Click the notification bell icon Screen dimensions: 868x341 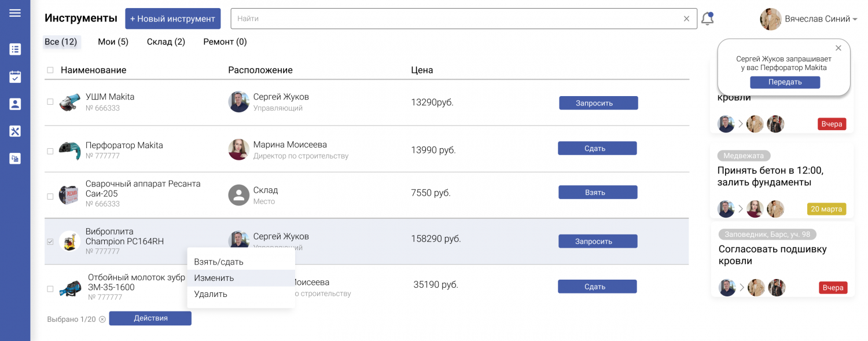pyautogui.click(x=707, y=19)
